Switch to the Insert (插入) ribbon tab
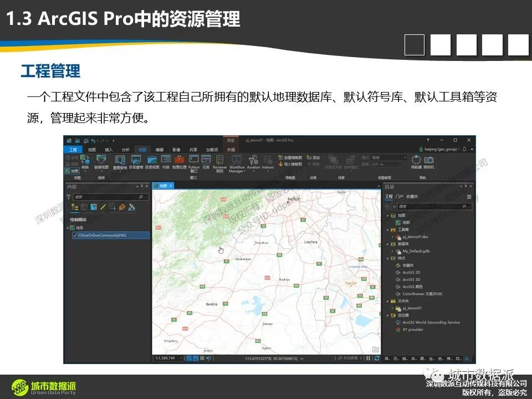The height and width of the screenshot is (399, 532). 109,150
